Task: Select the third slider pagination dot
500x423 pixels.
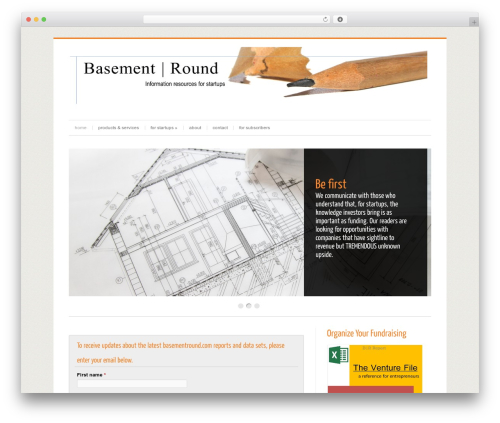Action: 257,306
